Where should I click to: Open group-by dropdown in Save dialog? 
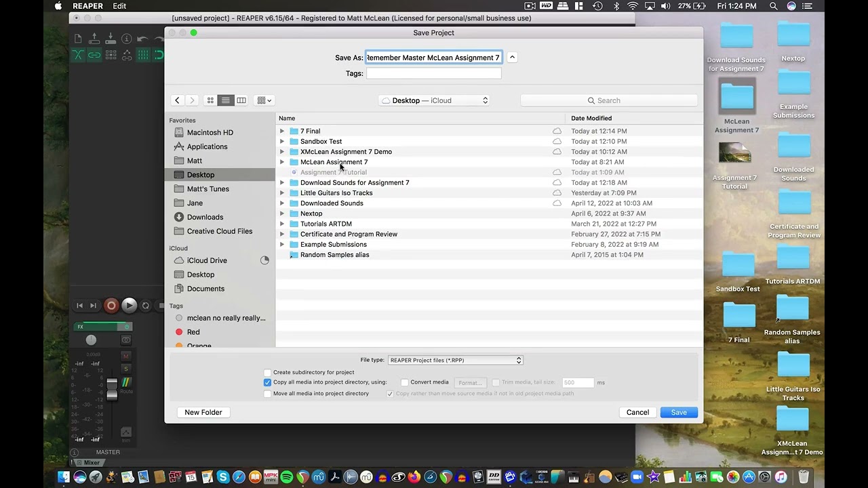click(264, 100)
